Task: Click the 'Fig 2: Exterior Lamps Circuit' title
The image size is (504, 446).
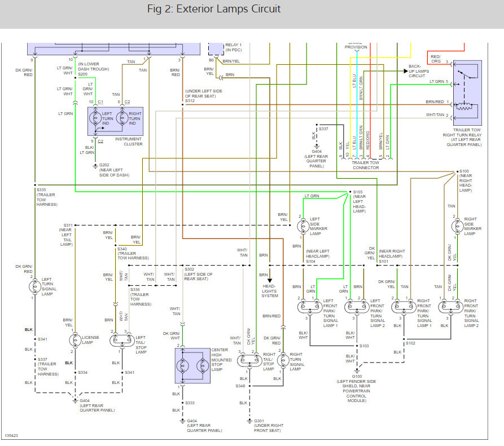Action: pyautogui.click(x=214, y=8)
